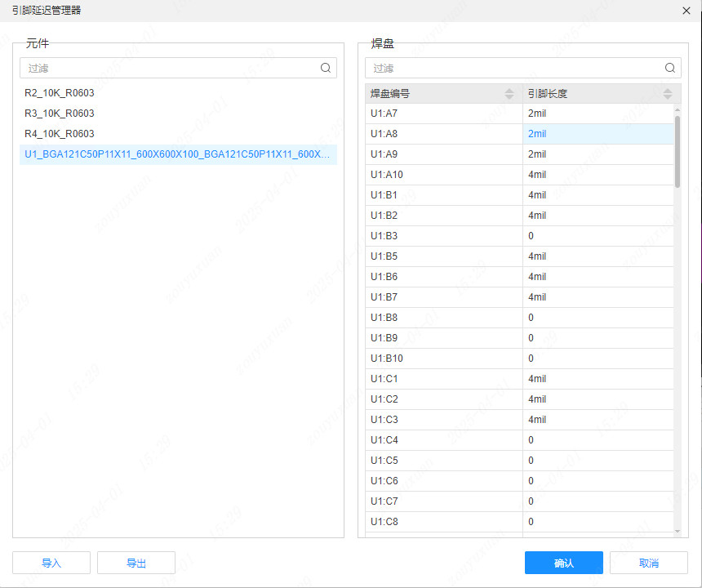Close the 引脚延迟管理器 dialog
This screenshot has height=588, width=702.
pyautogui.click(x=686, y=11)
